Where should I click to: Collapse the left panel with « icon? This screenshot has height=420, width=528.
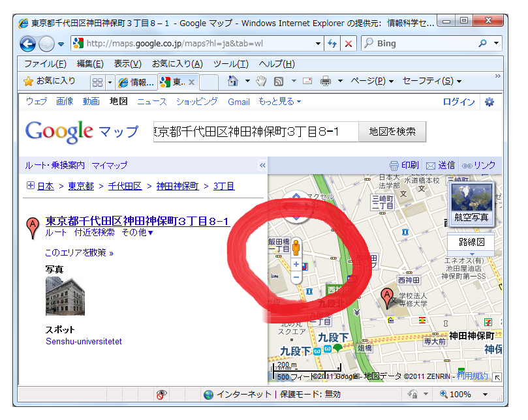coord(262,165)
